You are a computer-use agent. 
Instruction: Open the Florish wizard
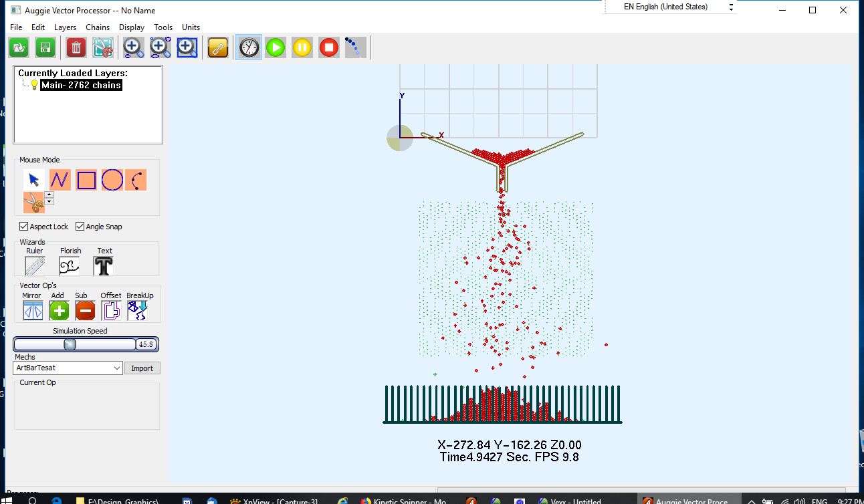click(70, 266)
